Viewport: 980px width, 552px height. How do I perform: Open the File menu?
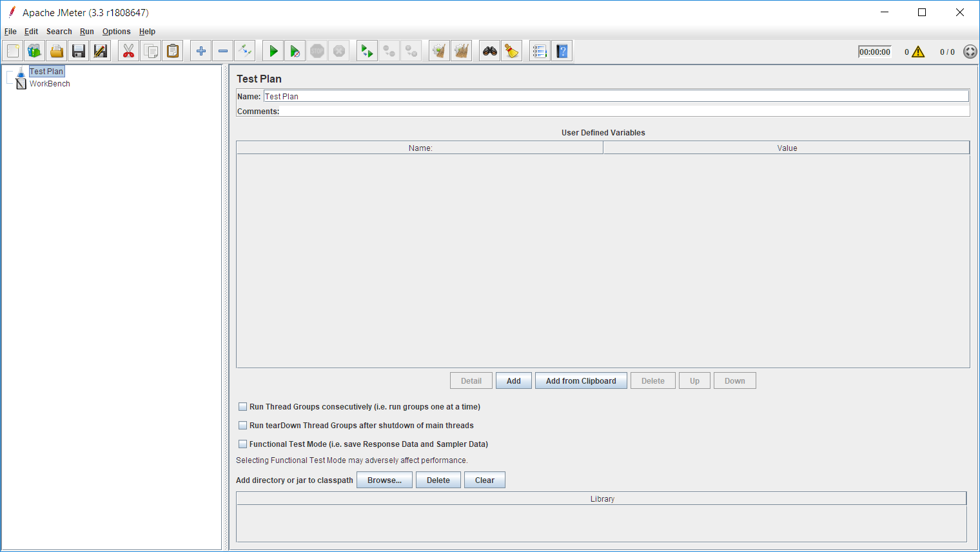click(10, 32)
